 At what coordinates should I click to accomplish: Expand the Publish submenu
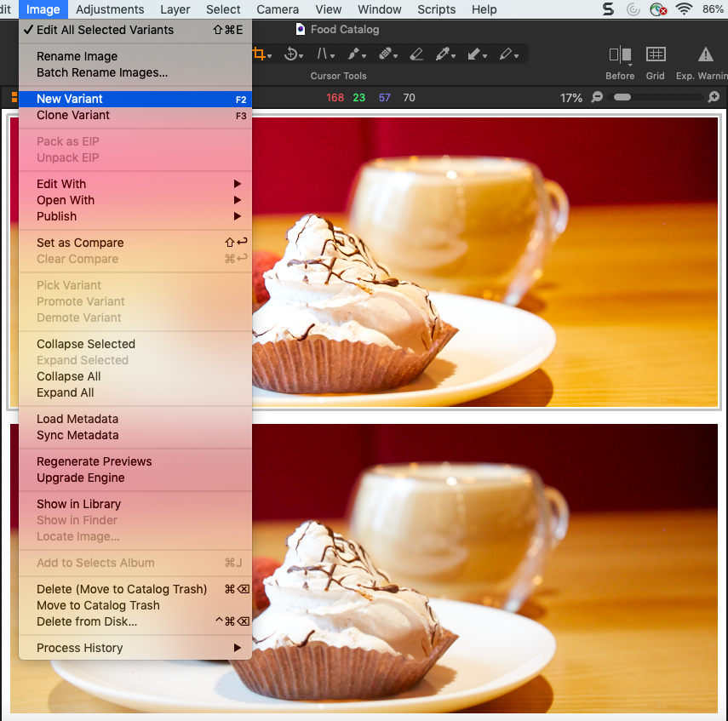135,216
